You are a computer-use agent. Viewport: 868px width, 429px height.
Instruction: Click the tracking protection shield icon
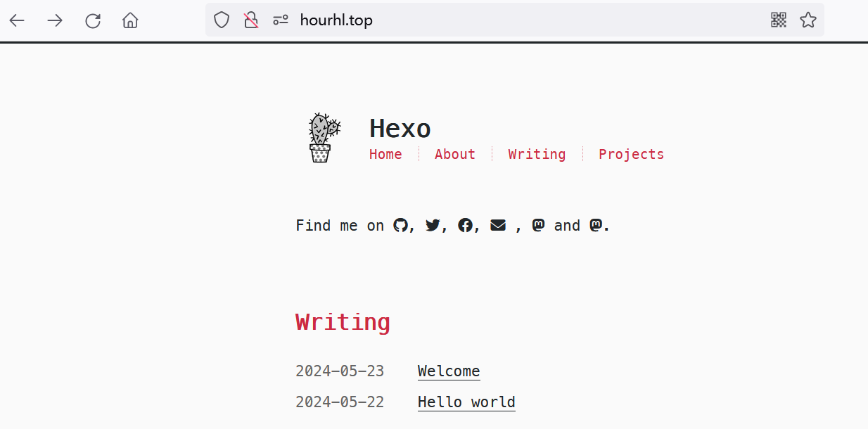pos(221,20)
